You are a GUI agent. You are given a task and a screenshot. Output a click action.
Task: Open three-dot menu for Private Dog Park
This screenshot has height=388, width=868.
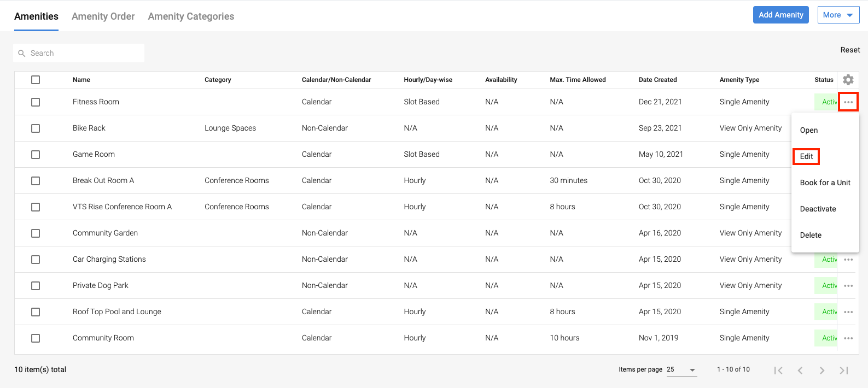pyautogui.click(x=848, y=286)
